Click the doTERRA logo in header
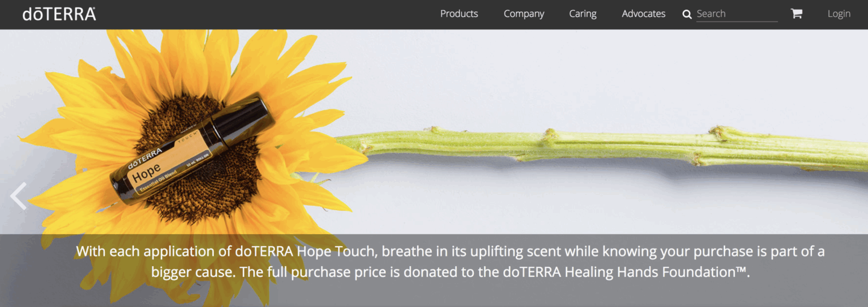 tap(59, 14)
